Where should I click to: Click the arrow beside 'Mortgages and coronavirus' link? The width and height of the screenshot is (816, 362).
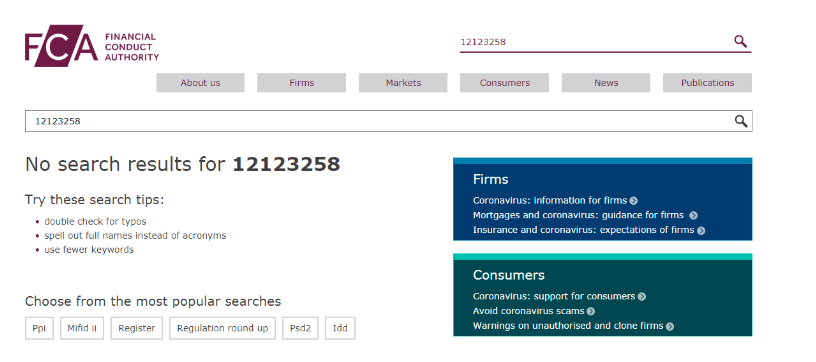(693, 215)
